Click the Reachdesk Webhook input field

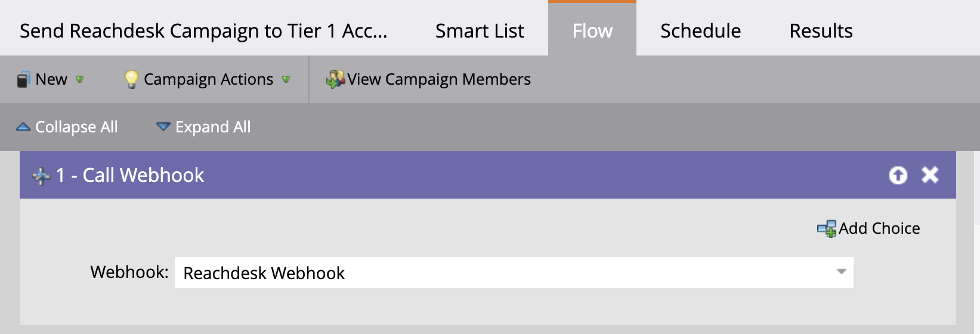pyautogui.click(x=514, y=273)
